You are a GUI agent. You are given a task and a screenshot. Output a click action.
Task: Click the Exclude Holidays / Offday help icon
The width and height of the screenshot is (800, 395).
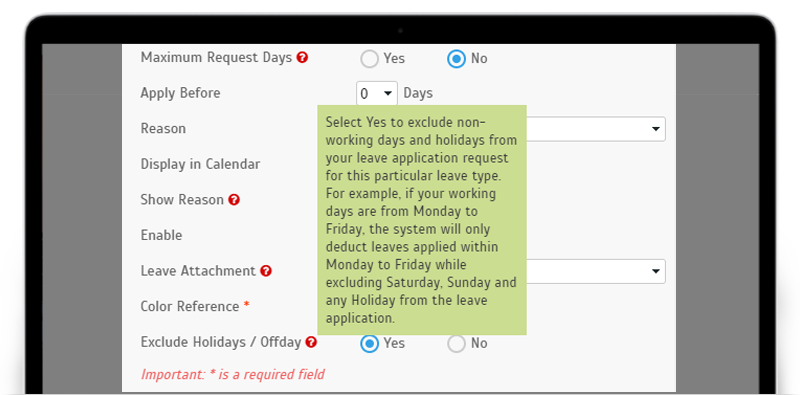pyautogui.click(x=311, y=342)
